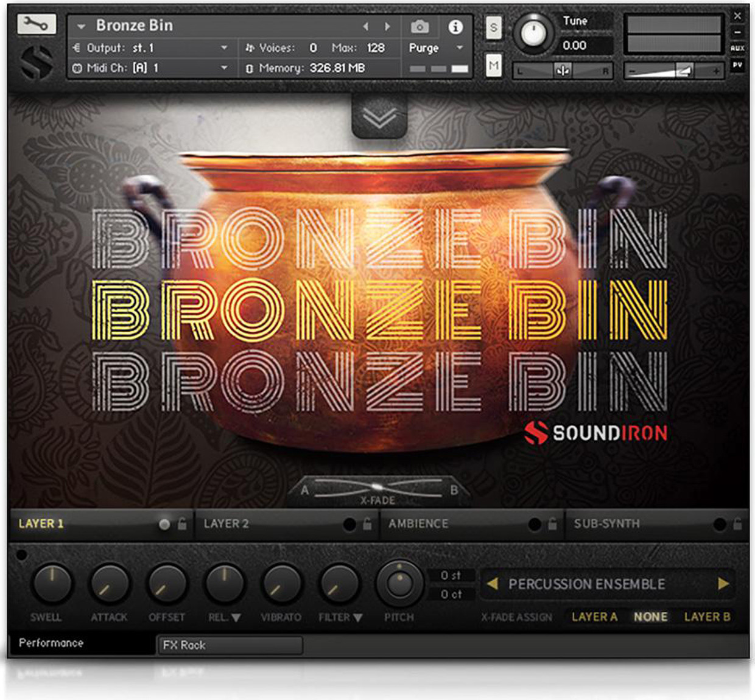Click the ATTACK knob

(109, 583)
